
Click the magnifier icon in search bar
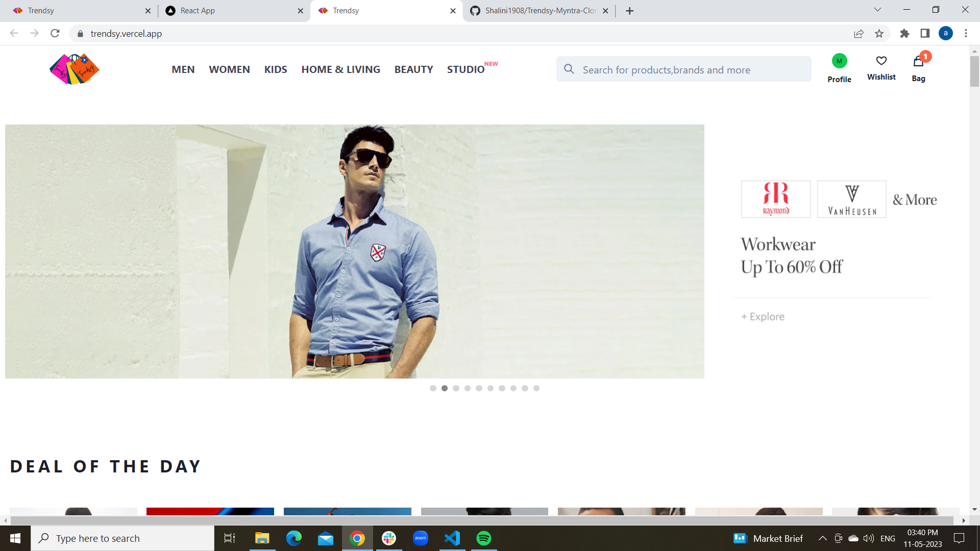(x=569, y=69)
